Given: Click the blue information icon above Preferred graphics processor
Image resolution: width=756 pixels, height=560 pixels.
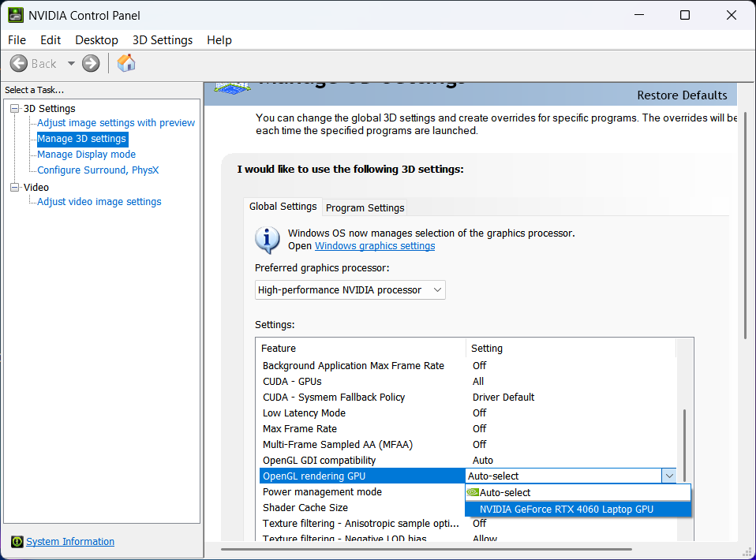Looking at the screenshot, I should coord(267,240).
